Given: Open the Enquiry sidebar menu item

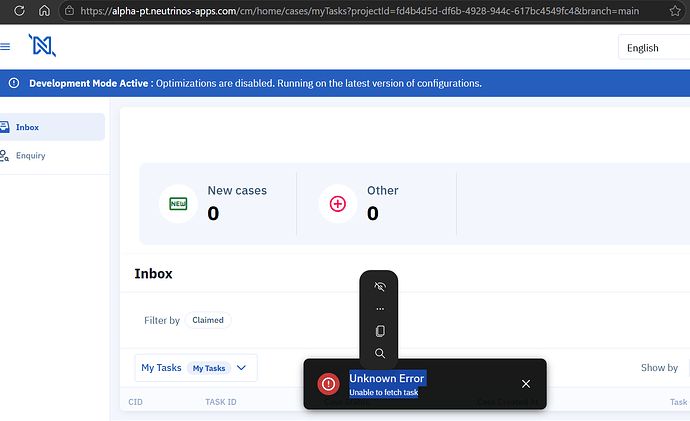Looking at the screenshot, I should click(51, 156).
